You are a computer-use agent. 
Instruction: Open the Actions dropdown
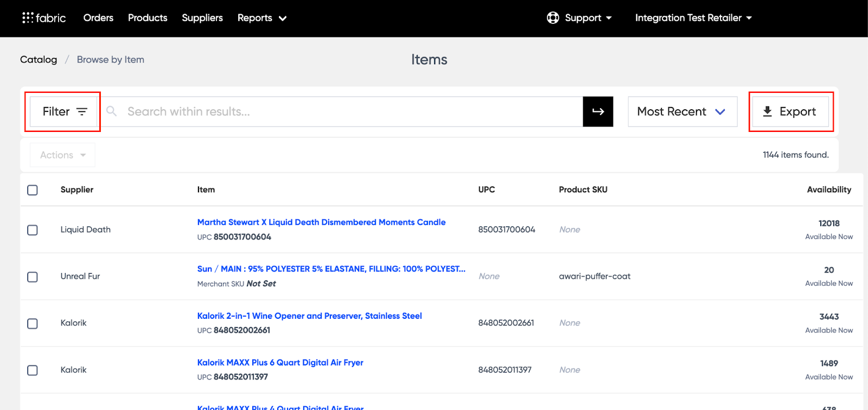[62, 155]
